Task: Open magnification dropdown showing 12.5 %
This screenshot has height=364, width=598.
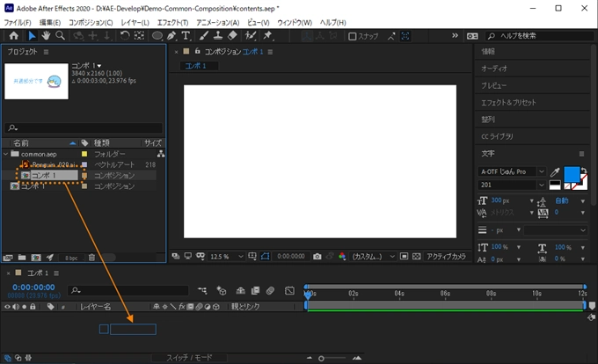Action: tap(226, 257)
